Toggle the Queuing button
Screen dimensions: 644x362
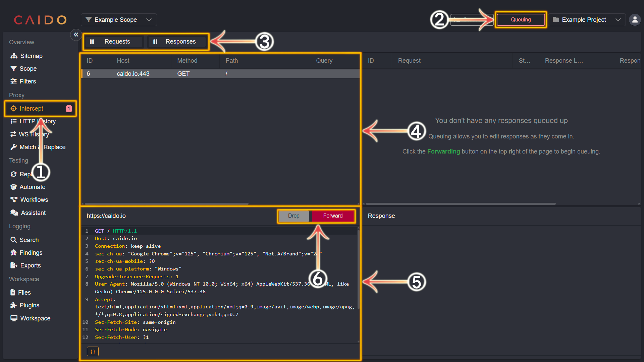[x=521, y=20]
